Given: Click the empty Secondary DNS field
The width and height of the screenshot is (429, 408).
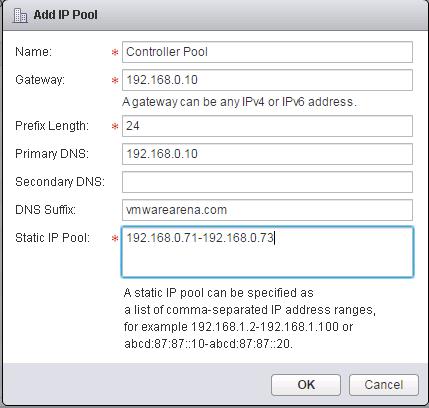Looking at the screenshot, I should (267, 182).
